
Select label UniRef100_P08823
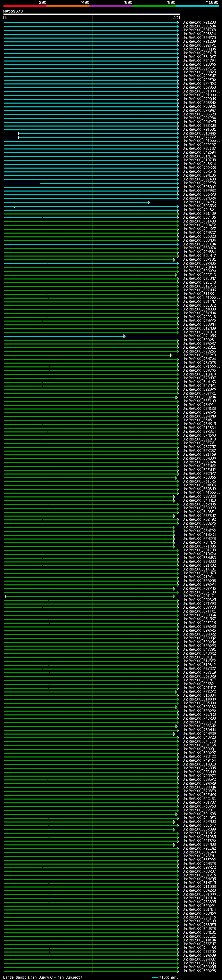(x=199, y=72)
